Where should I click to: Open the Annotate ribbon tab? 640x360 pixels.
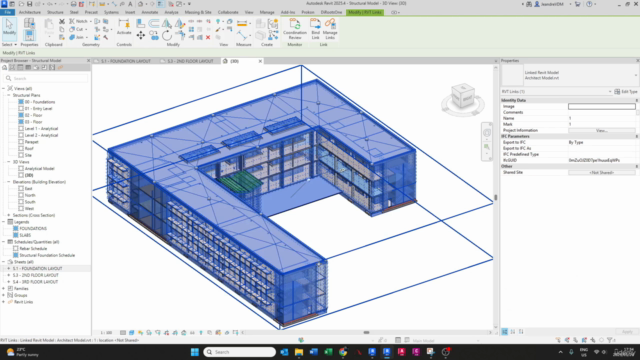point(149,12)
